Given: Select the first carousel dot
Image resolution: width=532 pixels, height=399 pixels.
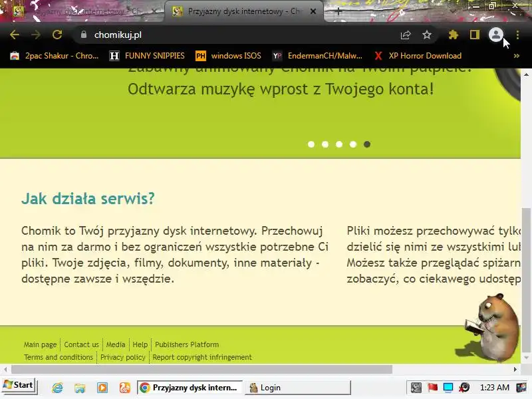Looking at the screenshot, I should pos(311,144).
